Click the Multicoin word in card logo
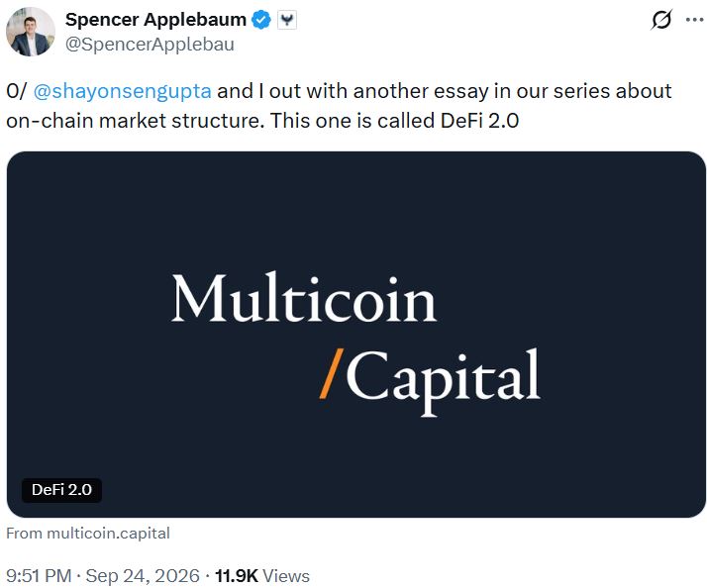Image resolution: width=707 pixels, height=588 pixels. pos(304,297)
